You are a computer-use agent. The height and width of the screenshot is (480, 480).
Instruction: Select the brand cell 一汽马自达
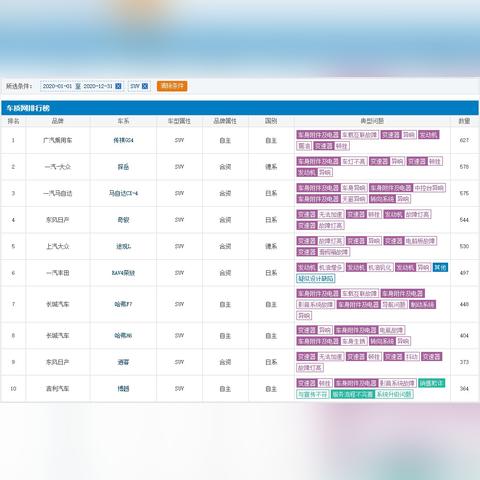click(x=58, y=193)
